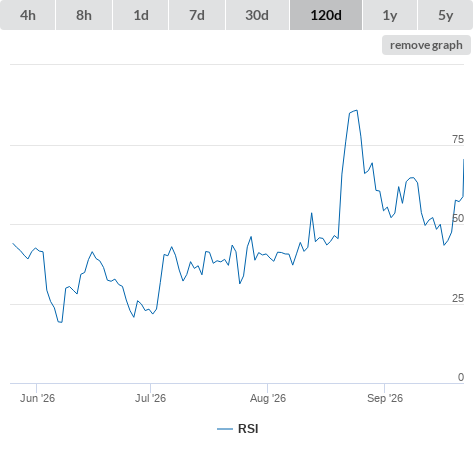Viewport: 474px width, 455px height.
Task: Click the RSI line's highest peak
Action: (x=356, y=110)
